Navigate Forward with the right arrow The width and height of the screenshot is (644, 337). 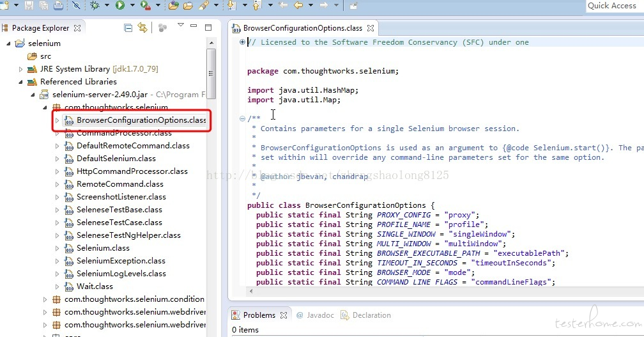click(x=324, y=5)
